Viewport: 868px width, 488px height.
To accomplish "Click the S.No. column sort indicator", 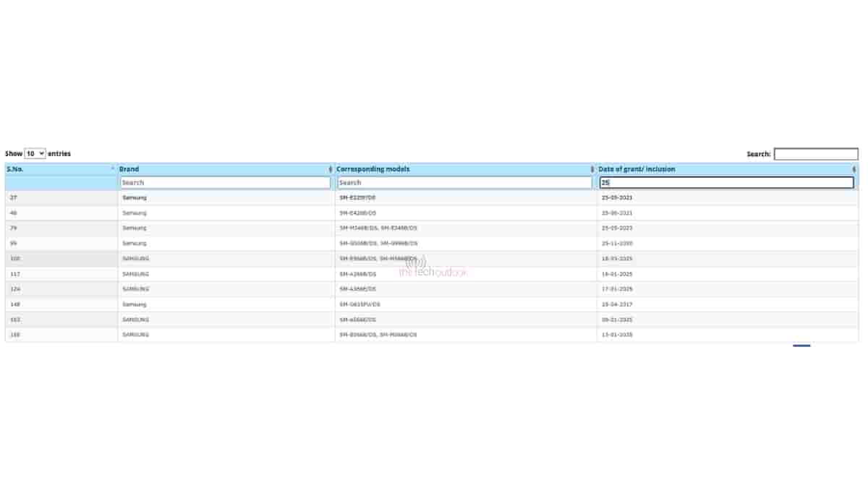I will (113, 169).
